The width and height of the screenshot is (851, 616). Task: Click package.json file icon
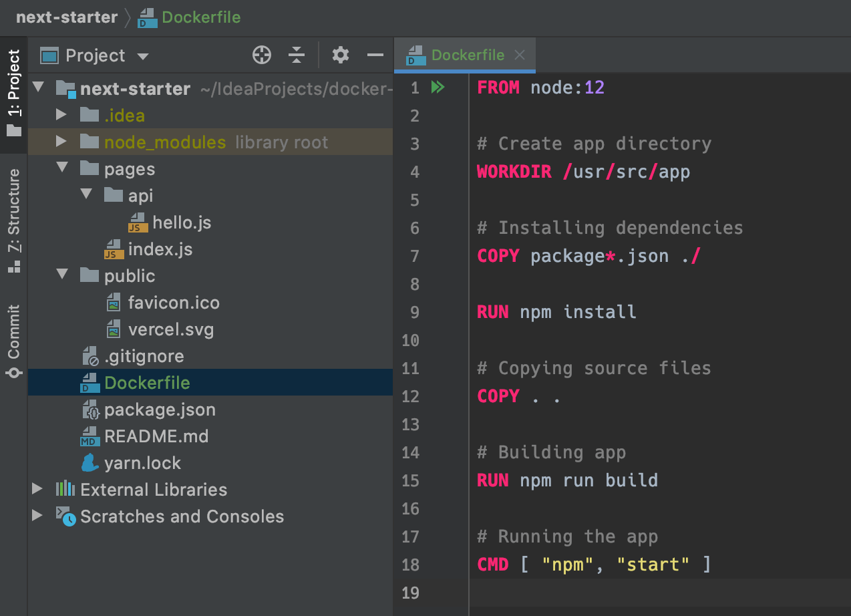pos(90,410)
